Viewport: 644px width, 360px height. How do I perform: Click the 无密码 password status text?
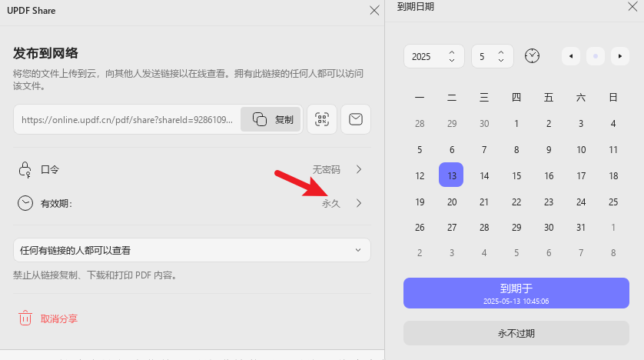coord(326,169)
